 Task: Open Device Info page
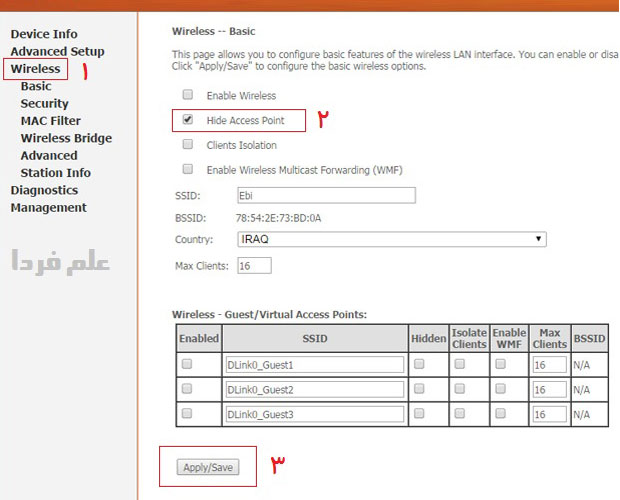[x=44, y=34]
